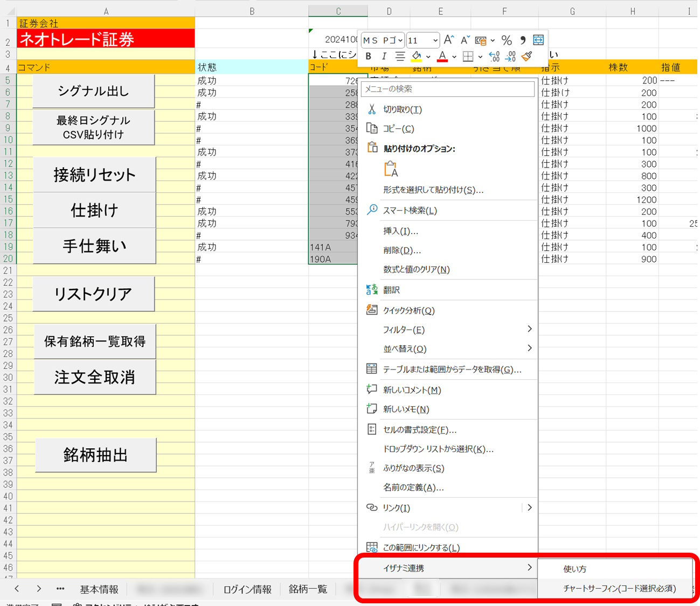
Task: Expand the 並べ替え submenu
Action: (448, 349)
